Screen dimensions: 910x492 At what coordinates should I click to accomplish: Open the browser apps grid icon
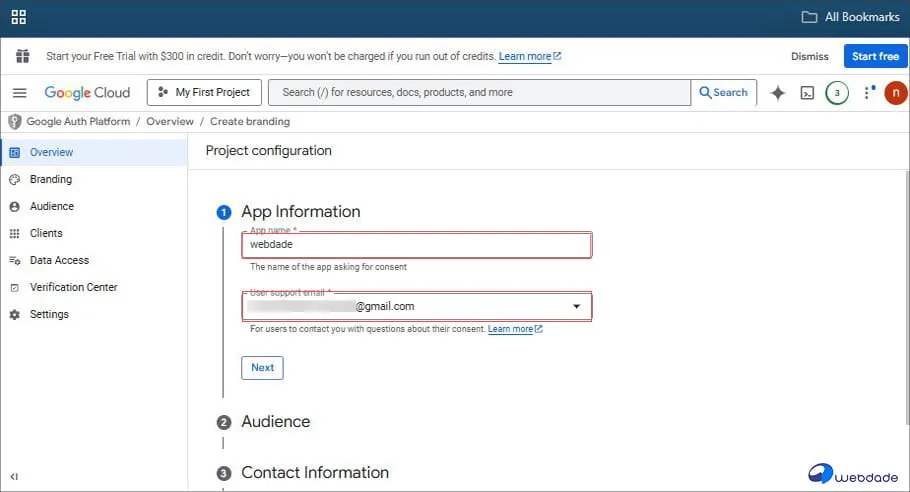pyautogui.click(x=19, y=18)
